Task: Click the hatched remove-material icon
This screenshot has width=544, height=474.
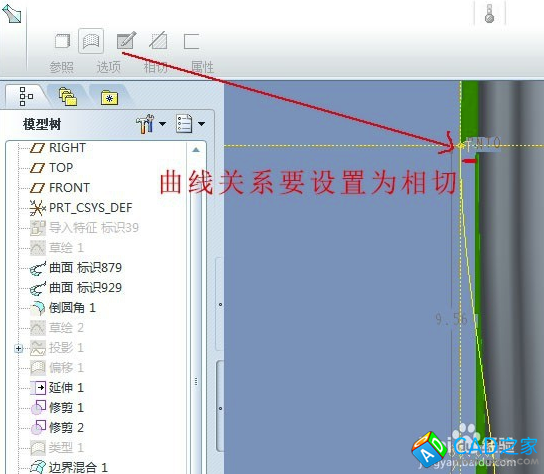Action: tap(158, 41)
